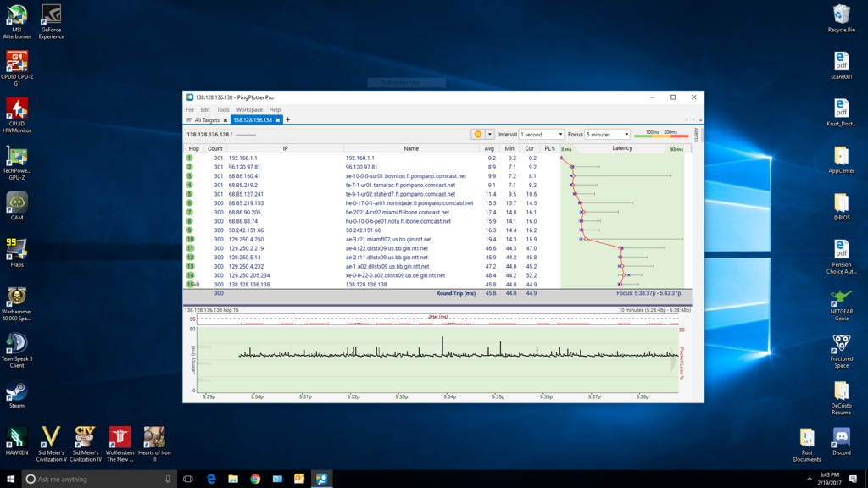Add a new target tab with plus button

288,119
